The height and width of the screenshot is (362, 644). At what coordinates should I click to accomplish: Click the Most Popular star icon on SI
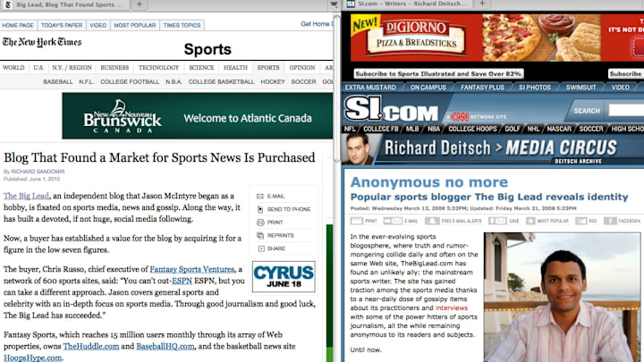coord(530,221)
